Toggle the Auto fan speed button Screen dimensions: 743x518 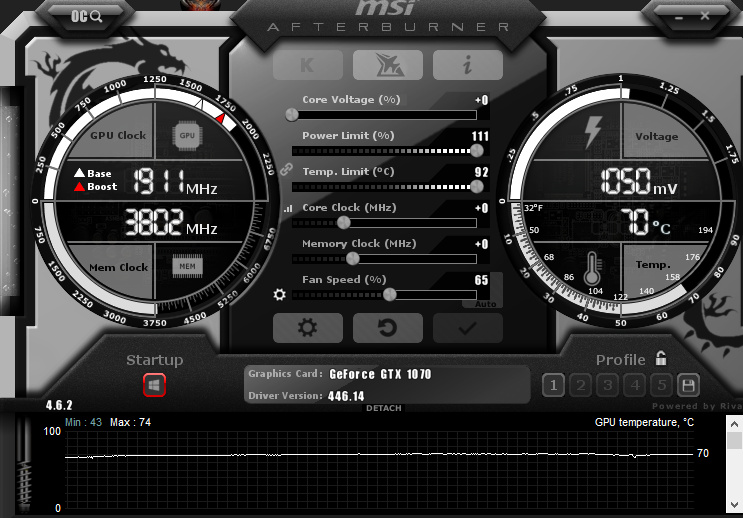pyautogui.click(x=486, y=304)
